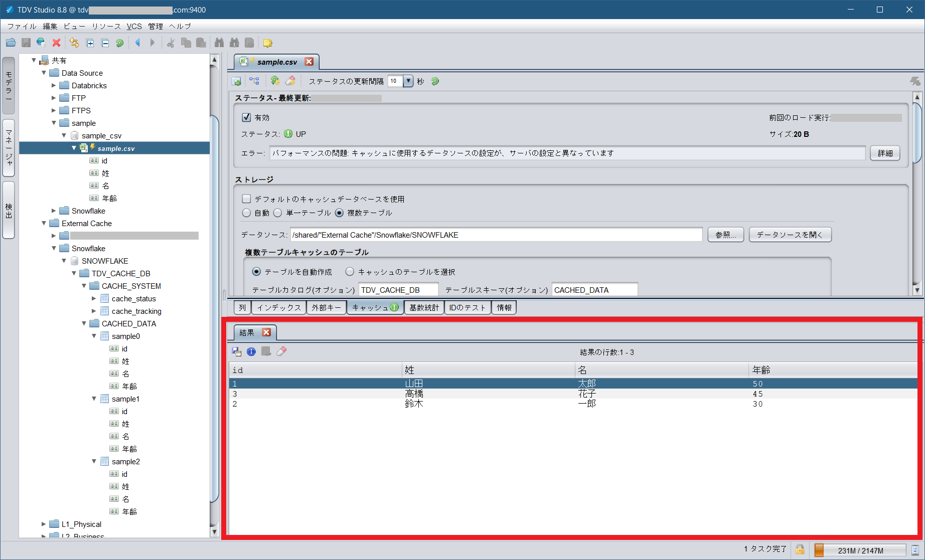Click the scissors cut icon

(x=171, y=43)
